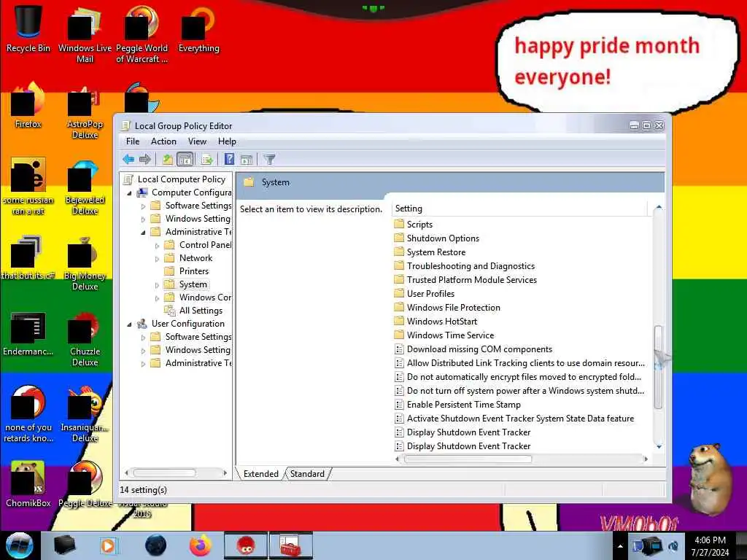Open Firefox from the taskbar
The image size is (747, 560).
(201, 545)
